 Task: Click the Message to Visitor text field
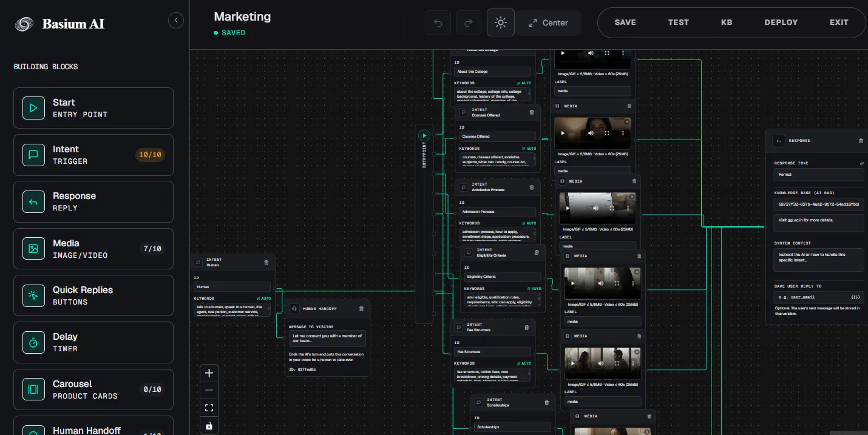[327, 339]
